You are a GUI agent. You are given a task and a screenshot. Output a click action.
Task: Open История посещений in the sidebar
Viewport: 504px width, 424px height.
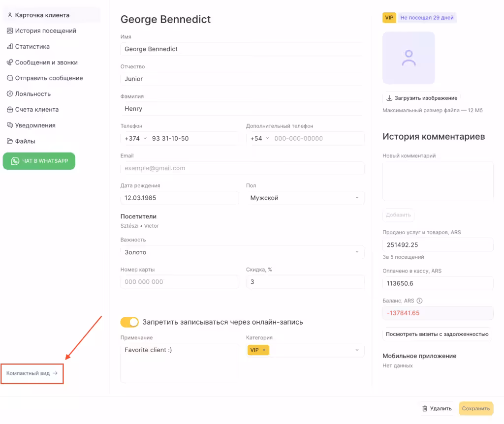coord(45,31)
